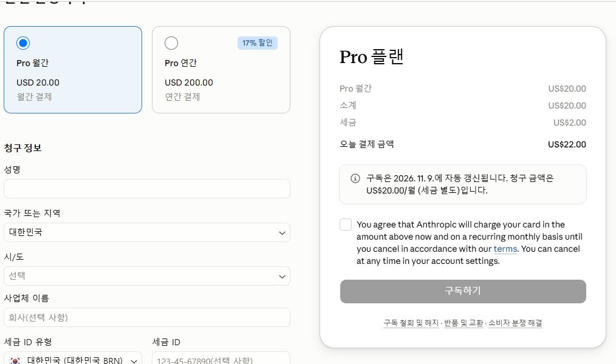This screenshot has height=364, width=616.
Task: Click the 소계 label
Action: [347, 106]
